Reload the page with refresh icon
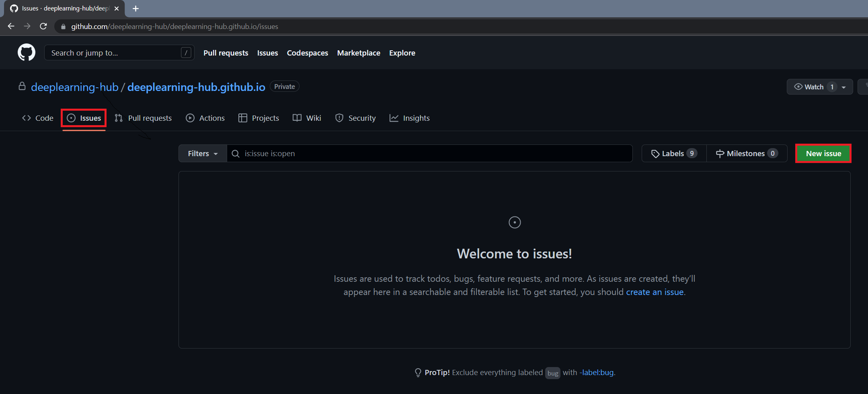 pyautogui.click(x=43, y=26)
